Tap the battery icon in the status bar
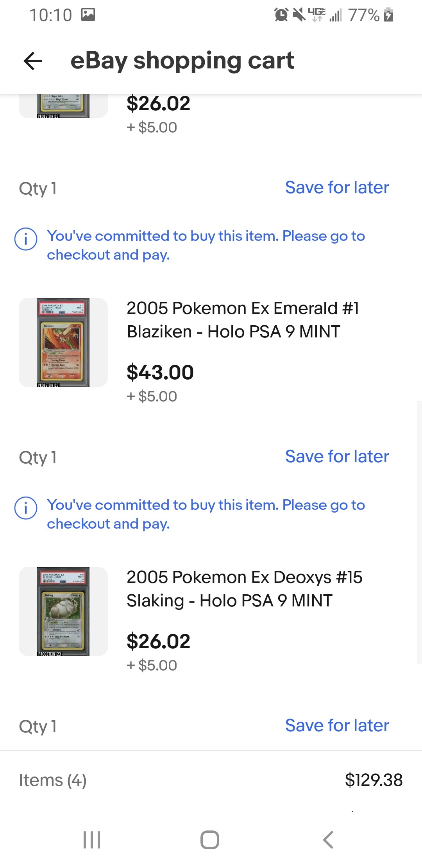Image resolution: width=422 pixels, height=868 pixels. click(388, 15)
